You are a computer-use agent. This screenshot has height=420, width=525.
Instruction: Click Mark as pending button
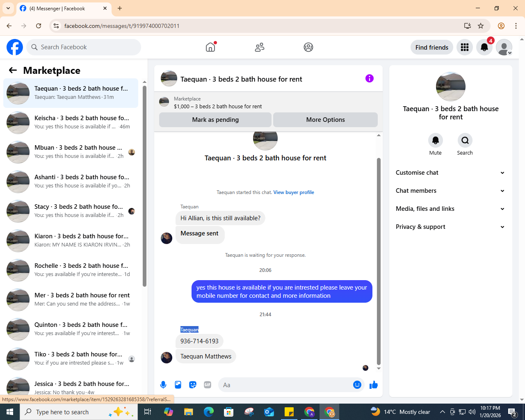(x=215, y=120)
